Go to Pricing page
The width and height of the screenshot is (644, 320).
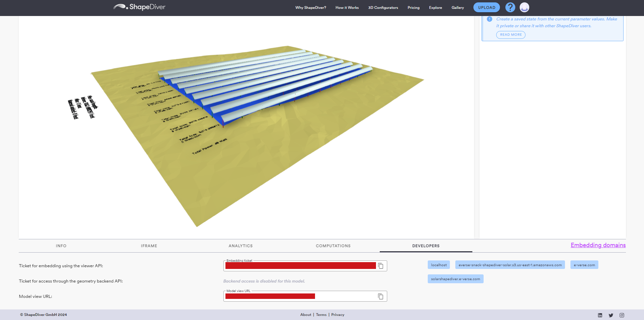413,7
